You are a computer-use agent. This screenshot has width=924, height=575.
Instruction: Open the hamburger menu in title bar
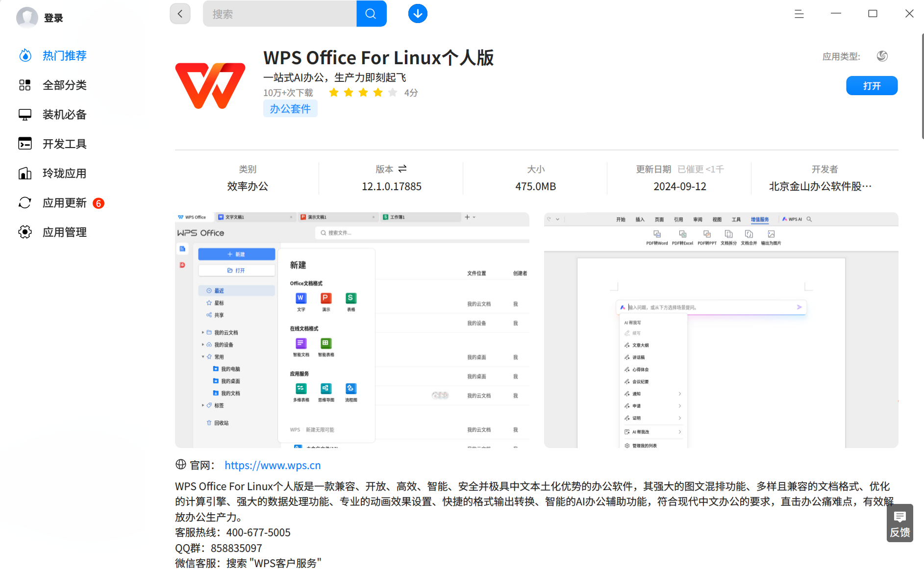coord(799,14)
